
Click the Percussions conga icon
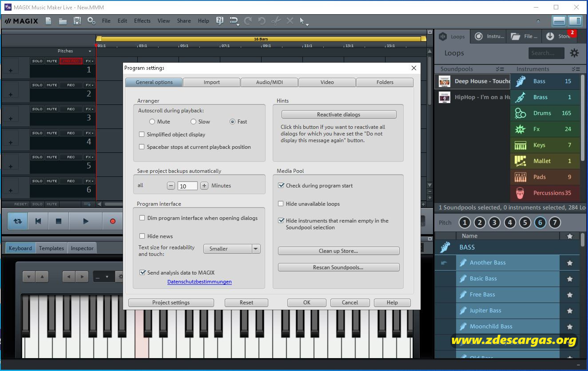520,193
